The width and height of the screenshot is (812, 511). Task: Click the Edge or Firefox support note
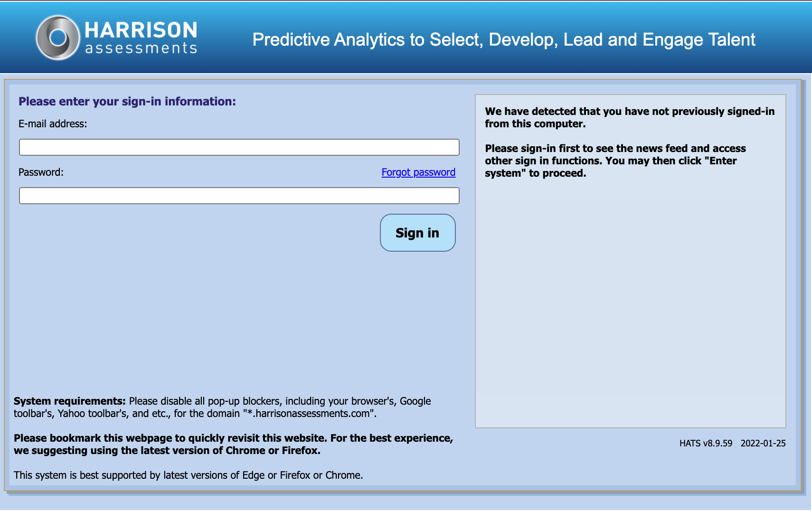[188, 475]
